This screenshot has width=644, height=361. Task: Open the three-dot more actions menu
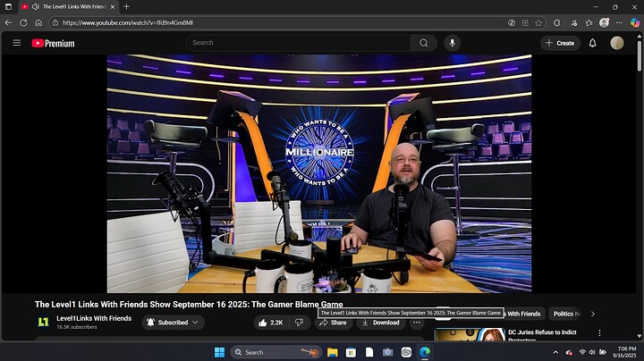[x=417, y=323]
